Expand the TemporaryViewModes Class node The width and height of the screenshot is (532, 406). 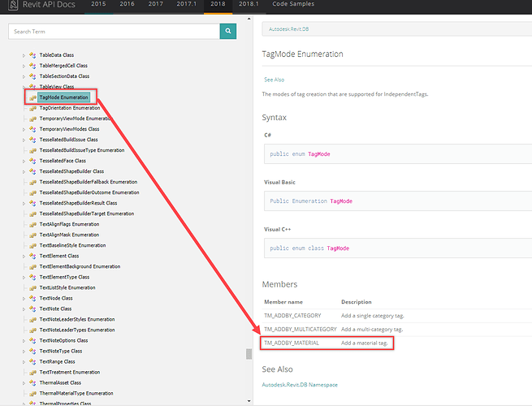[24, 129]
